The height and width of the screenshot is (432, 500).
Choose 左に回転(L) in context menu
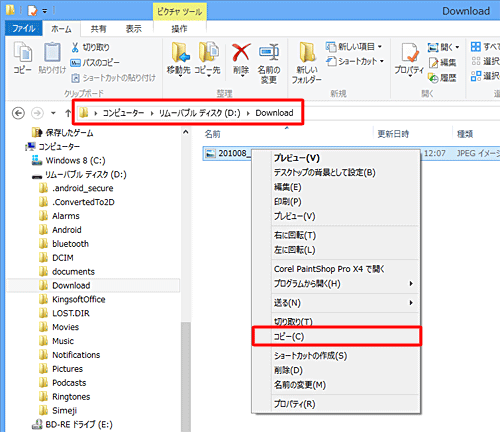click(x=336, y=250)
